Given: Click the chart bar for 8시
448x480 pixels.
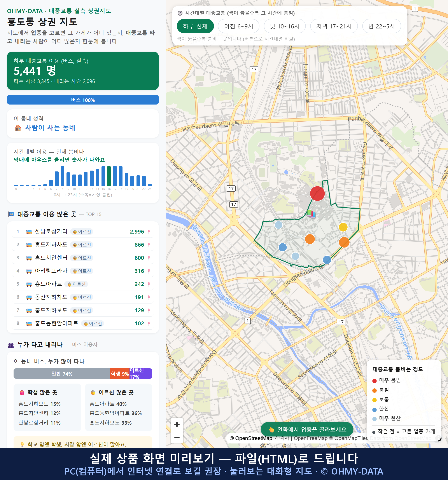Looking at the screenshot, I should click(x=62, y=176).
